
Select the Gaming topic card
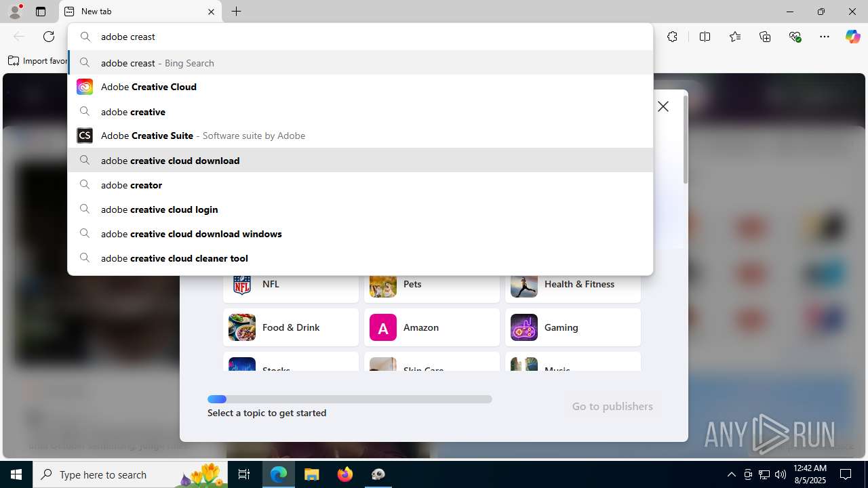(x=573, y=327)
